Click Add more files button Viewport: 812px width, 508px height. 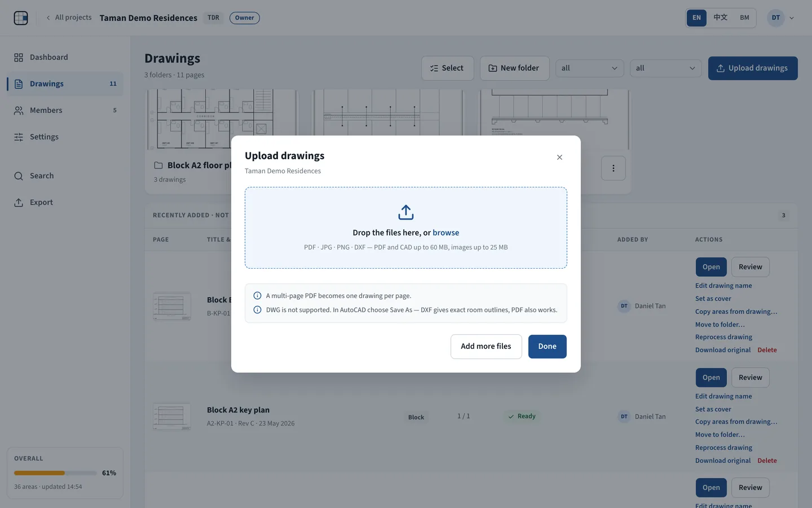coord(486,347)
